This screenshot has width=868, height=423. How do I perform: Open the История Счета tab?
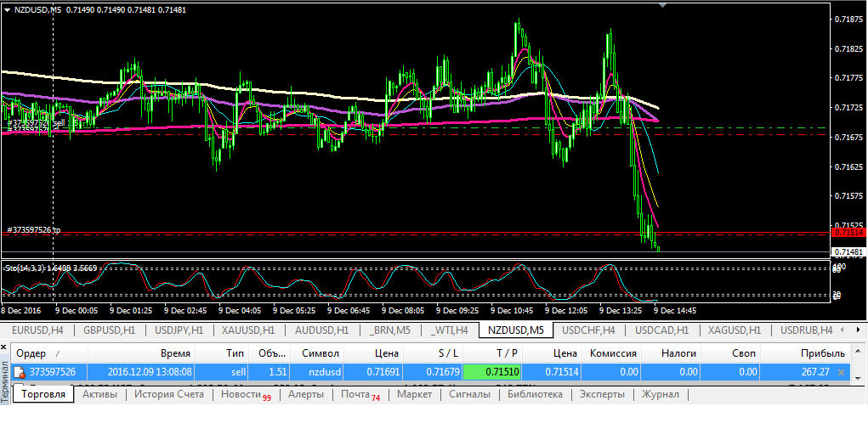pos(169,394)
